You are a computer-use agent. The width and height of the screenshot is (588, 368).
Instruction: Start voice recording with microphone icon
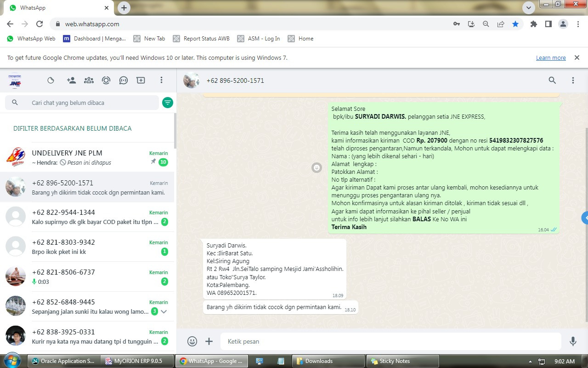(x=573, y=341)
